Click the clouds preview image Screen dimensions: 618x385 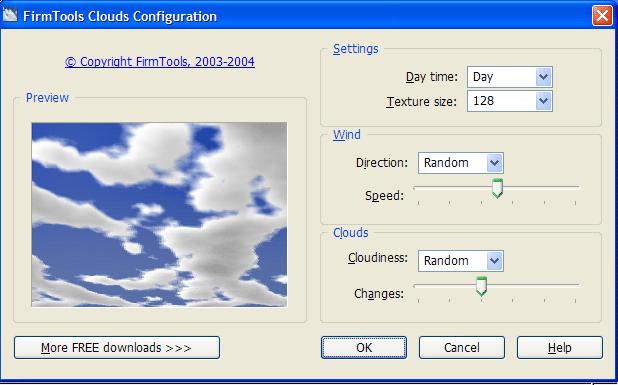click(159, 214)
